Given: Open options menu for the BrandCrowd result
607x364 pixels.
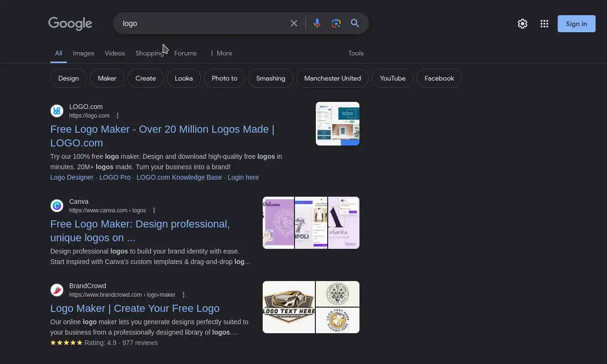Looking at the screenshot, I should (184, 295).
